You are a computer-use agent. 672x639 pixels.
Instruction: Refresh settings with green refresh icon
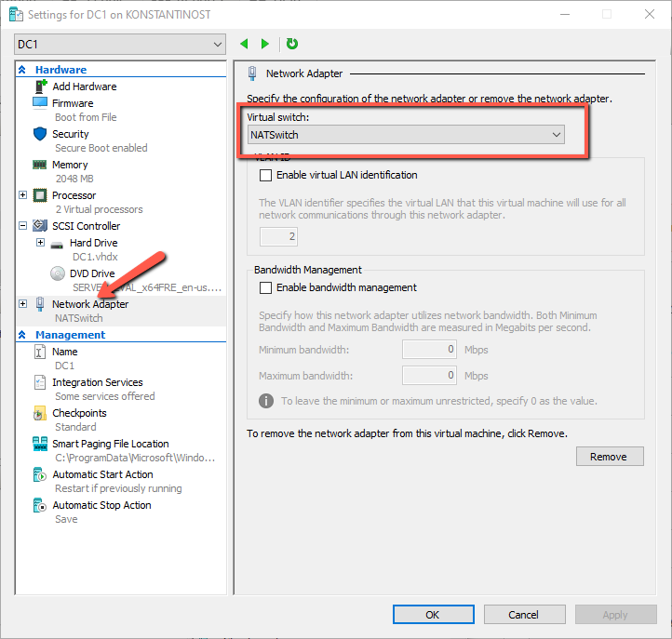tap(292, 44)
